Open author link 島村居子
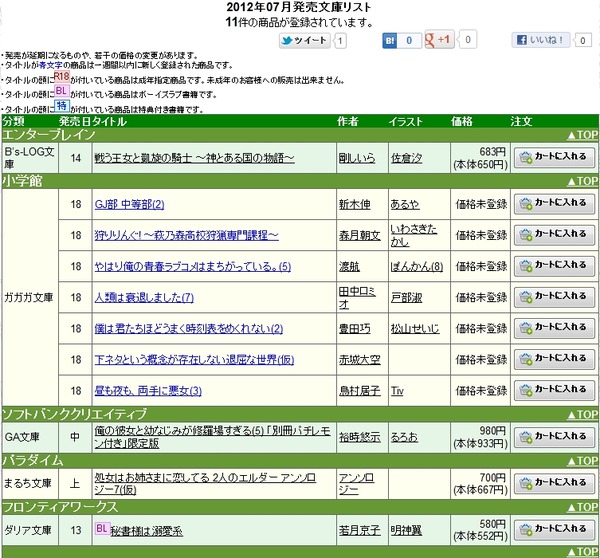 359,391
